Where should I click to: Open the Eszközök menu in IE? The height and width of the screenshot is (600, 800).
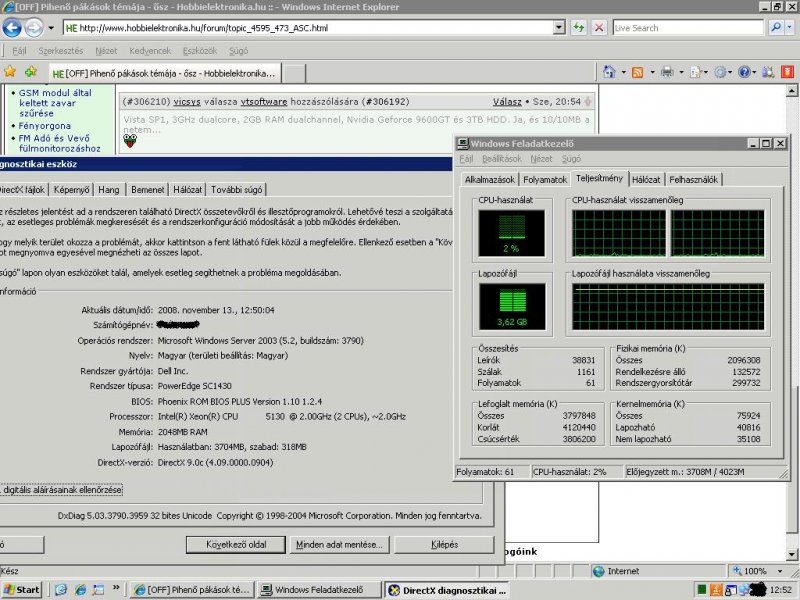click(x=200, y=51)
